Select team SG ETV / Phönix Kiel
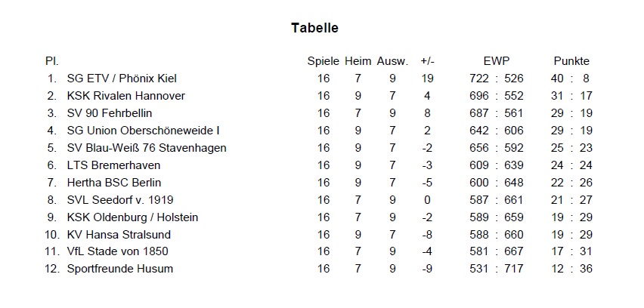 tap(122, 79)
